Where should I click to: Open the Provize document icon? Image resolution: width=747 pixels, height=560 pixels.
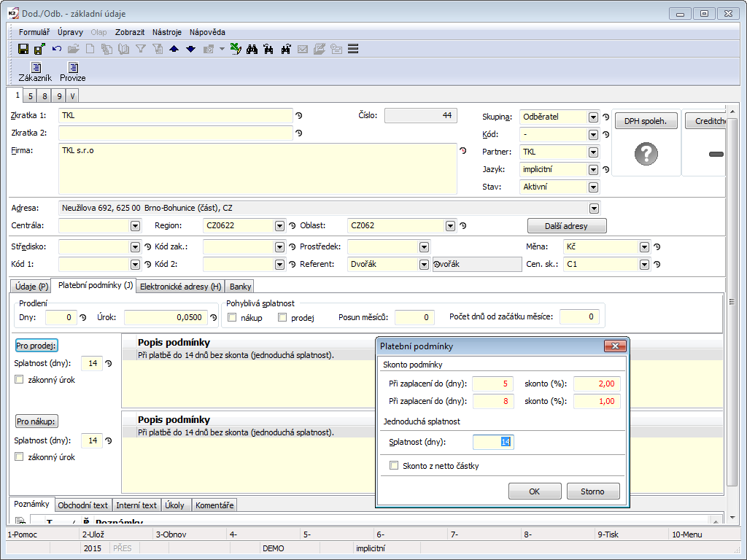pos(73,68)
